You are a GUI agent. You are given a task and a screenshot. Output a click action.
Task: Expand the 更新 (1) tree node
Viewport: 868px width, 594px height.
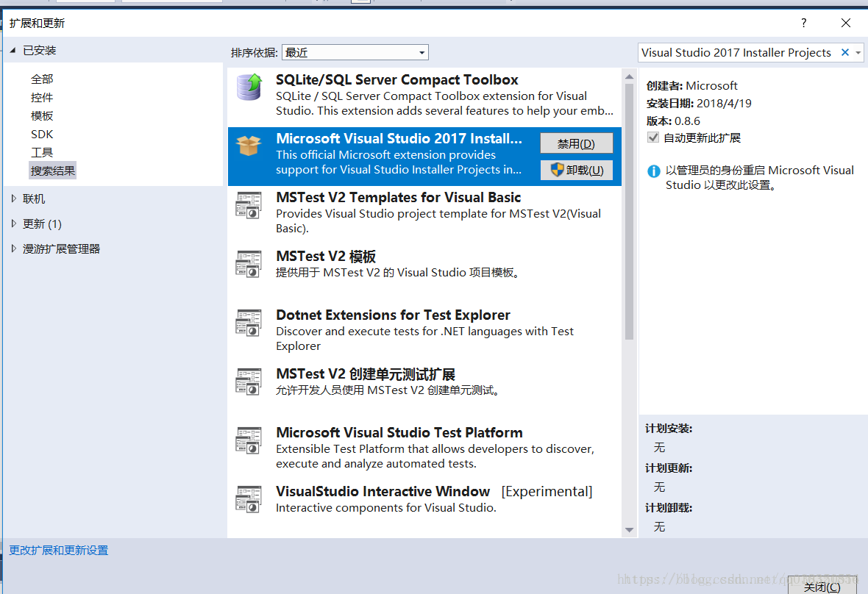pos(14,223)
